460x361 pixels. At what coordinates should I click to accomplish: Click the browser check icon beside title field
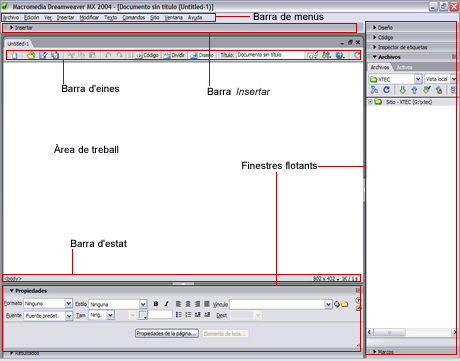pyautogui.click(x=312, y=55)
